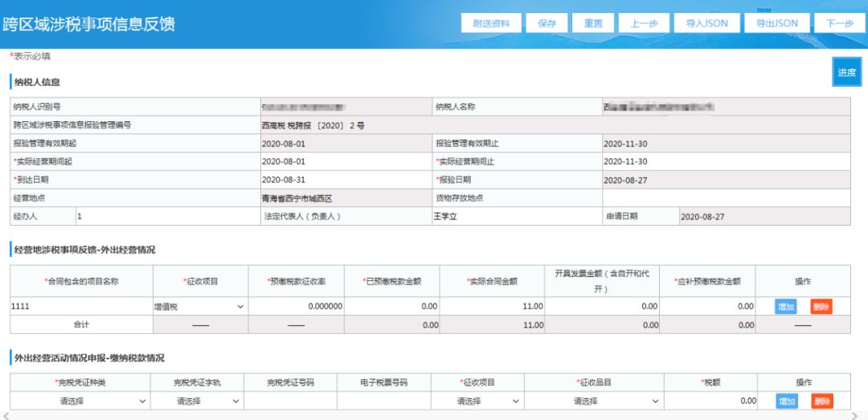Open the 征收品目 dropdown

(x=593, y=402)
